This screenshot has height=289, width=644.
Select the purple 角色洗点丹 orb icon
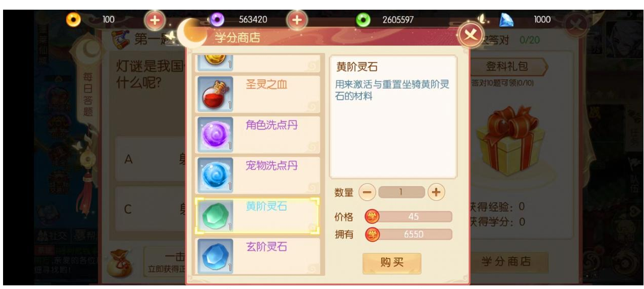point(214,135)
